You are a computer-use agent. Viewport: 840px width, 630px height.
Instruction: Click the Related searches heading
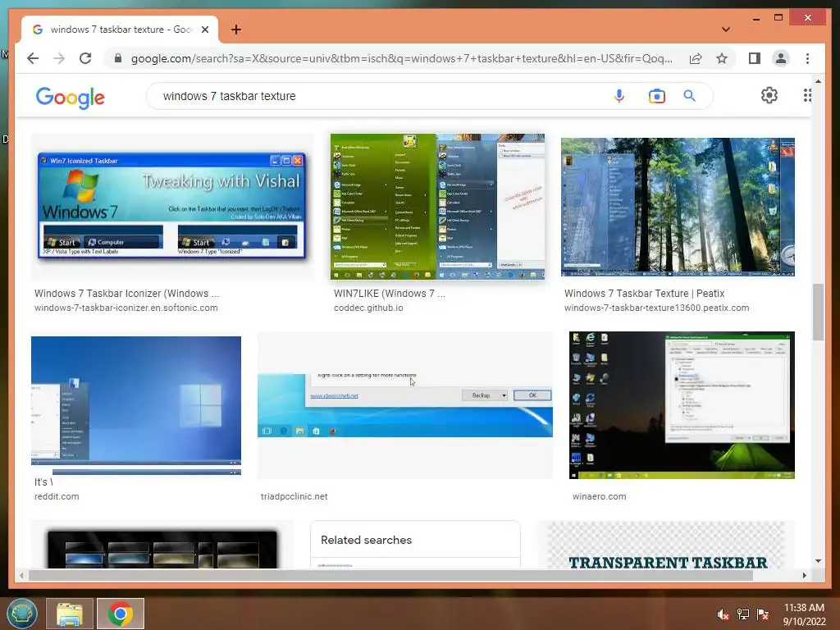point(367,540)
